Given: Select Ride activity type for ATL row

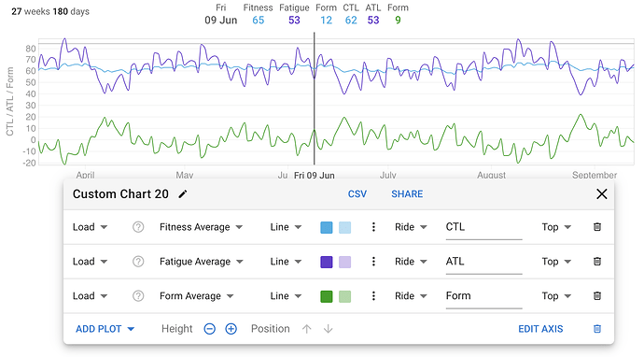Looking at the screenshot, I should pos(411,262).
